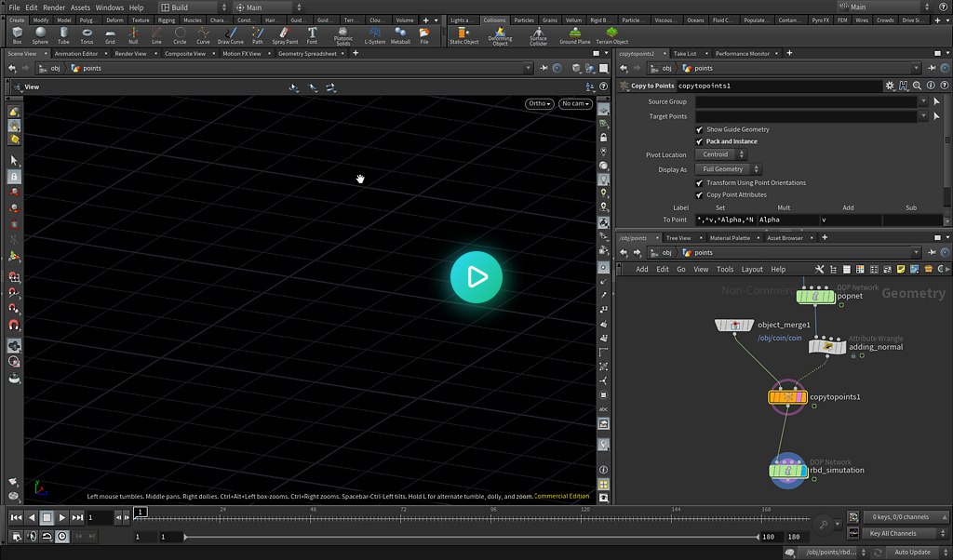Screen dimensions: 953x560
Task: Click the playback range slider bar
Action: [472, 537]
